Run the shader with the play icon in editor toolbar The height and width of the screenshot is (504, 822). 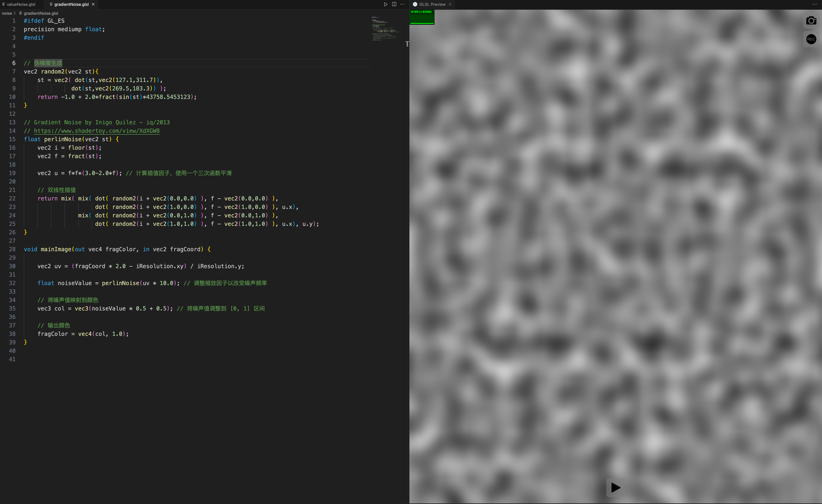click(385, 4)
